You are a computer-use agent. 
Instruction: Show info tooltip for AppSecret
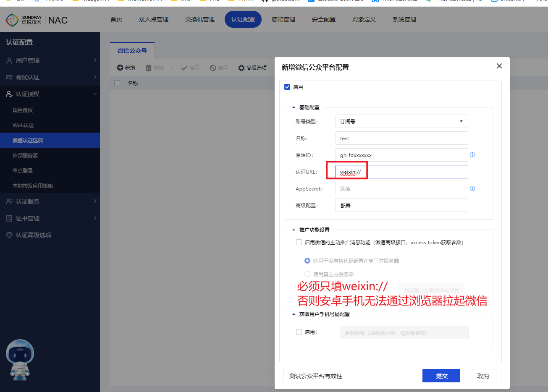pos(472,188)
